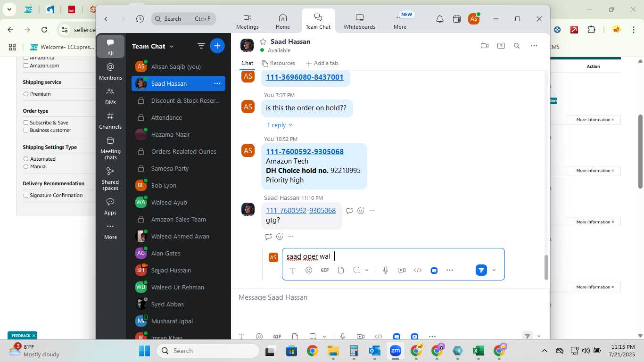Image resolution: width=644 pixels, height=362 pixels.
Task: Toggle text formatting in the reply box
Action: pyautogui.click(x=293, y=270)
